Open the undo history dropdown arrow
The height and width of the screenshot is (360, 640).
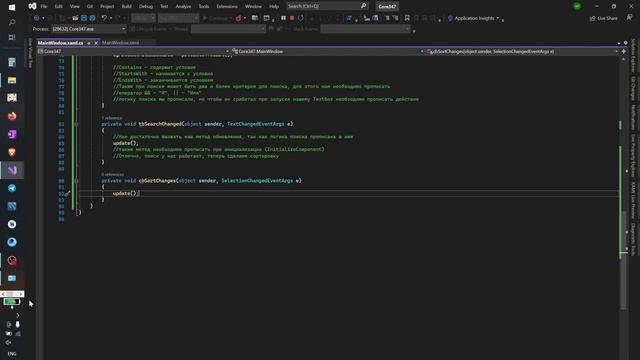click(111, 18)
